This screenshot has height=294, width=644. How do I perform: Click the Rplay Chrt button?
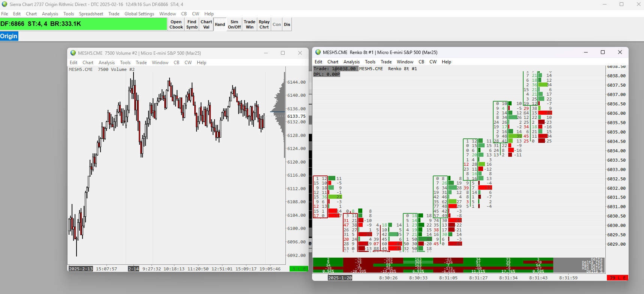[264, 24]
